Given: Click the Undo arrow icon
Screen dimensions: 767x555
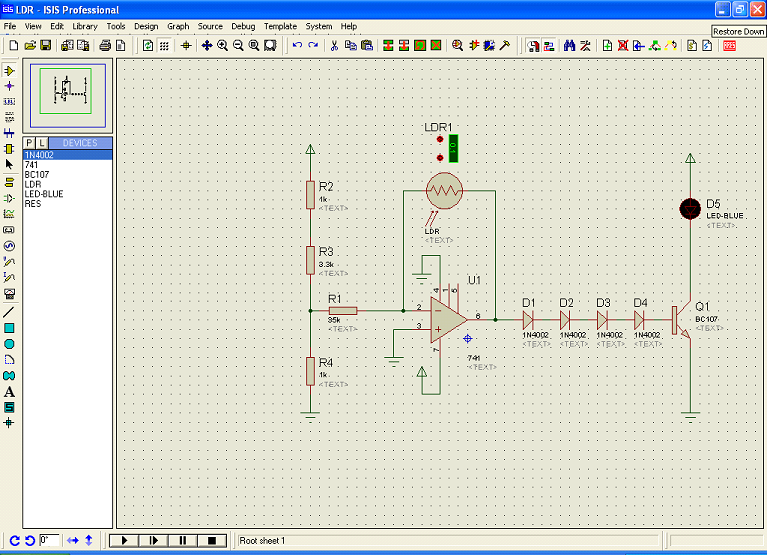Looking at the screenshot, I should [297, 45].
